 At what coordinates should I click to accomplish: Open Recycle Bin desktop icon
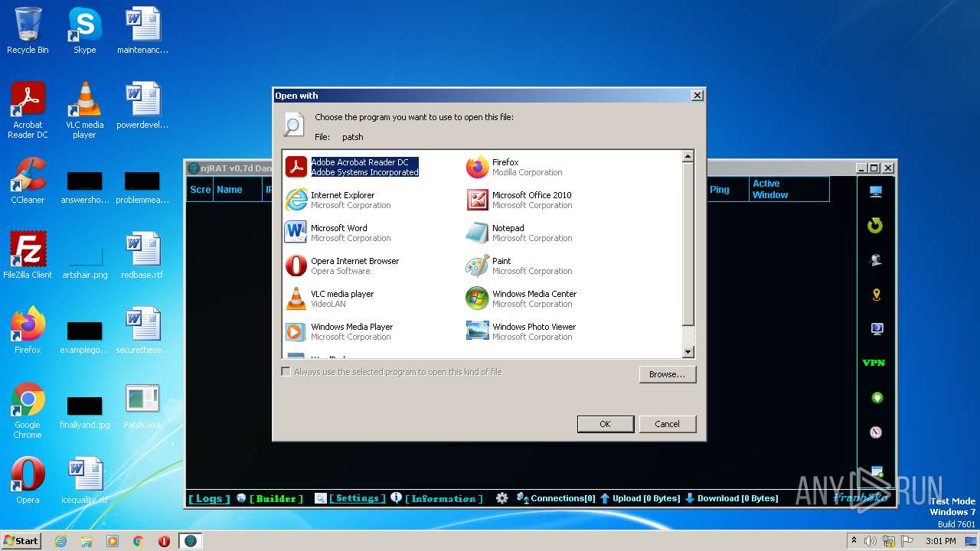28,31
